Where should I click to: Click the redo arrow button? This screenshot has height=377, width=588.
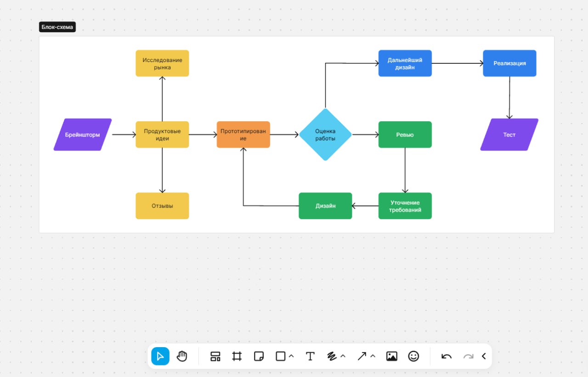[x=468, y=356]
